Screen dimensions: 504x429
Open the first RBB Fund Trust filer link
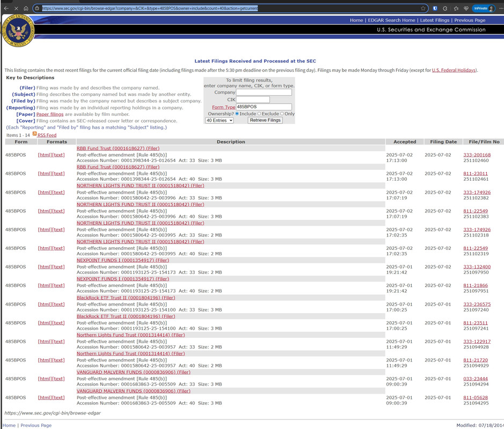pyautogui.click(x=118, y=149)
